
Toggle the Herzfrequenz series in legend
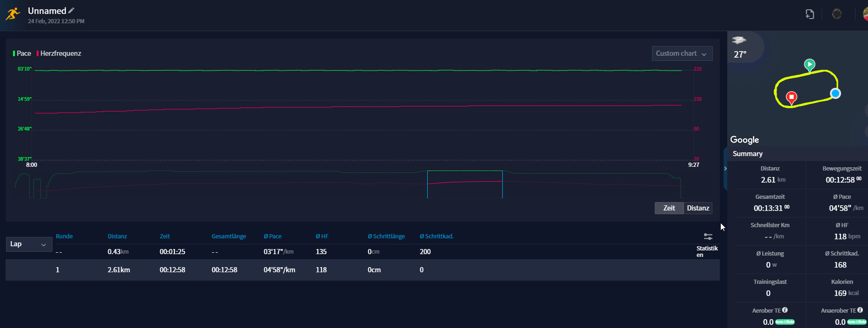click(59, 53)
